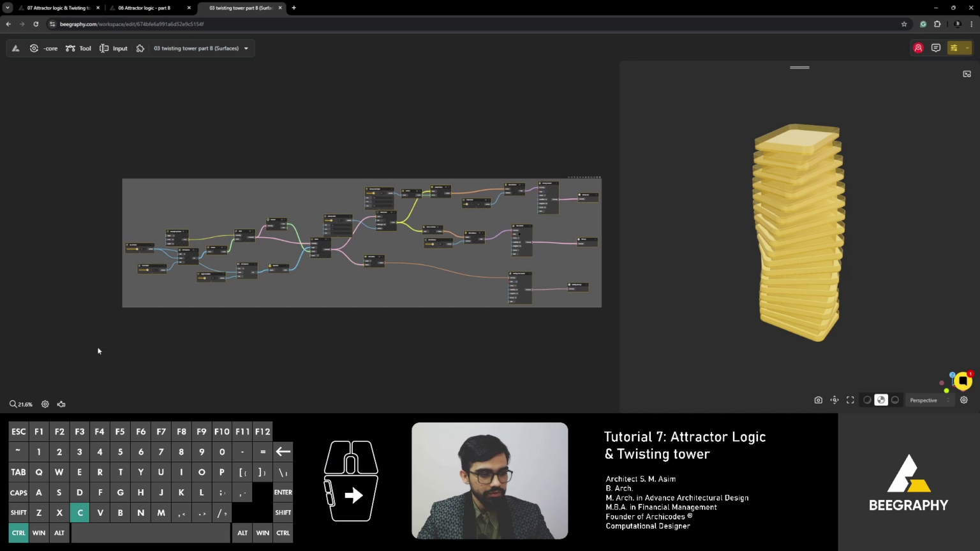Take a viewport screenshot with the camera icon
This screenshot has height=551, width=980.
[818, 400]
